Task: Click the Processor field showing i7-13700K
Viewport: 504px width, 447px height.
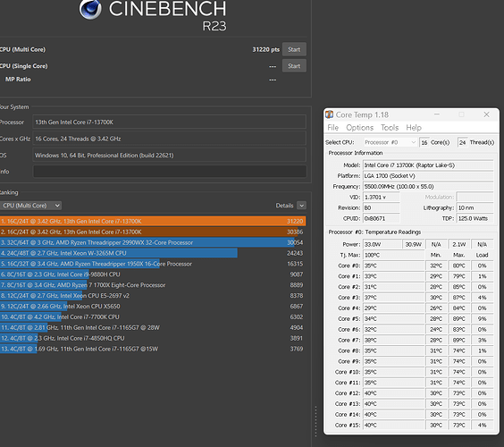Action: tap(170, 122)
